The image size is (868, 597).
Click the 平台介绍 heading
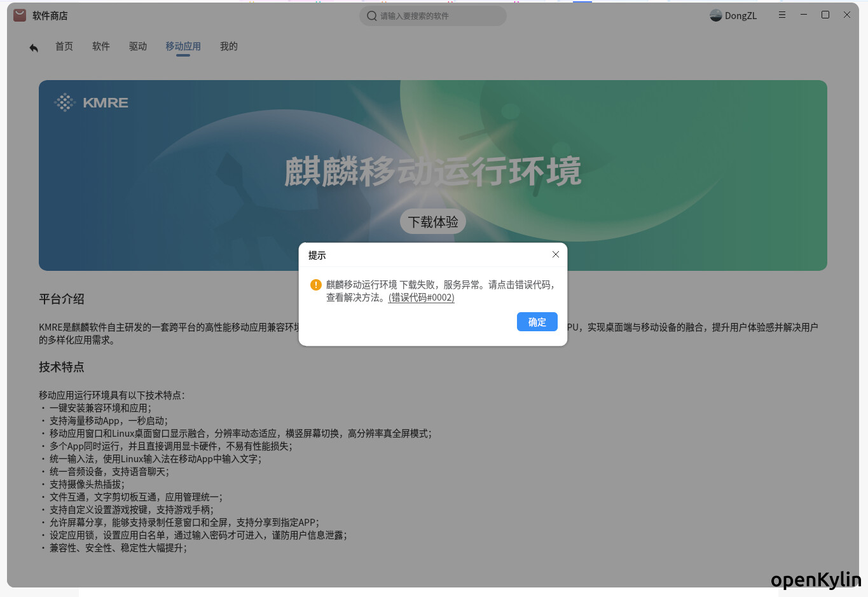pyautogui.click(x=62, y=299)
